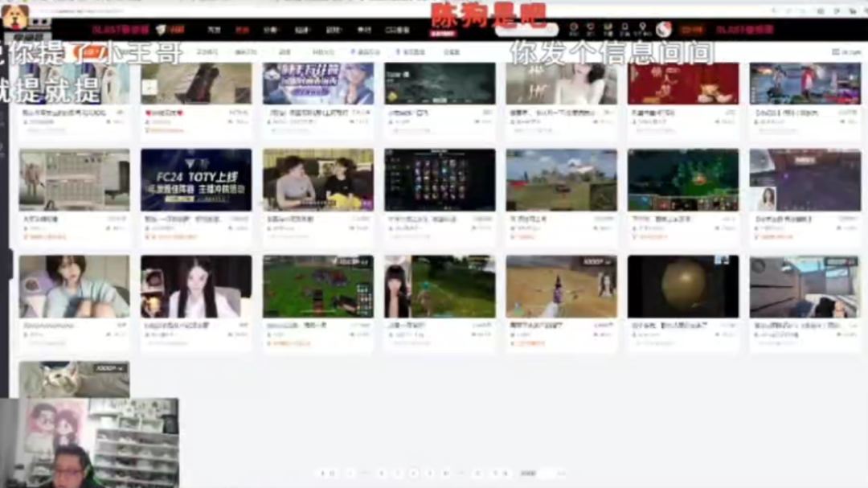This screenshot has height=488, width=868.
Task: Open the sandy desert game stream thumbnail
Action: [561, 286]
